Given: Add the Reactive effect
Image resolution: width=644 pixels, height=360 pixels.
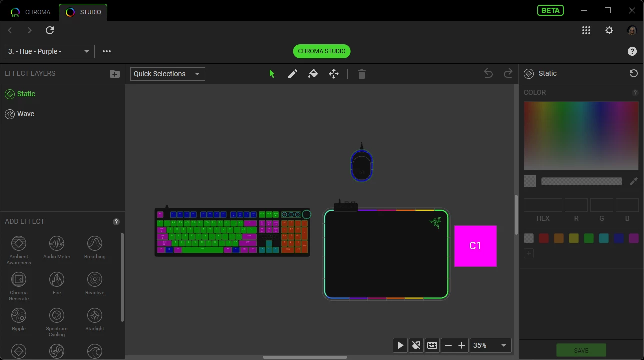Looking at the screenshot, I should coord(95,283).
